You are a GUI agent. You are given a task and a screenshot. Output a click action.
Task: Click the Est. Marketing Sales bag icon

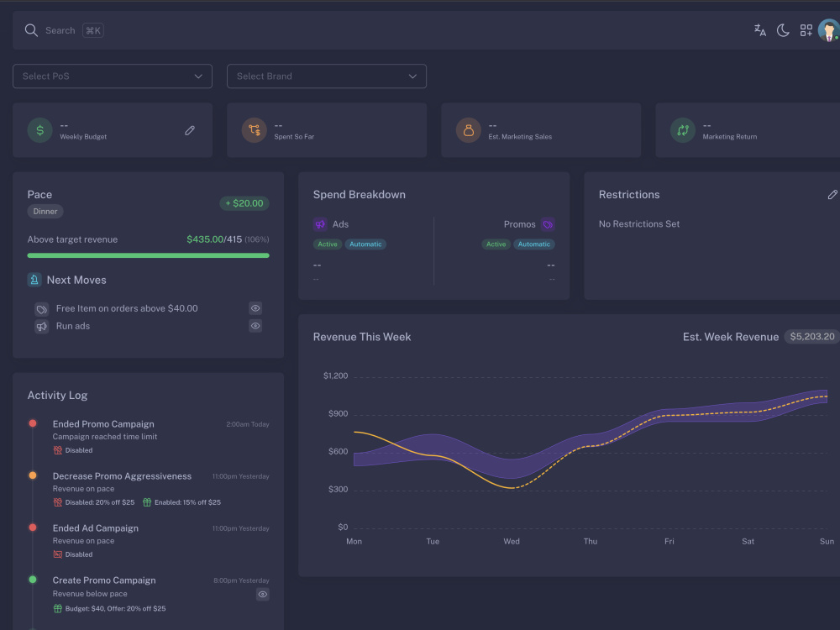point(468,130)
